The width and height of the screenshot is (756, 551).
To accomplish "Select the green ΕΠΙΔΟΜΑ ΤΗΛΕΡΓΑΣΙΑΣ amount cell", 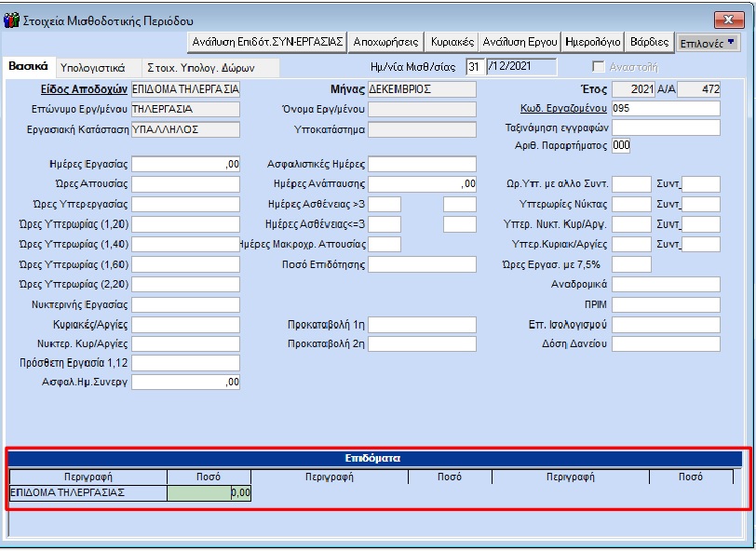I will [x=209, y=493].
